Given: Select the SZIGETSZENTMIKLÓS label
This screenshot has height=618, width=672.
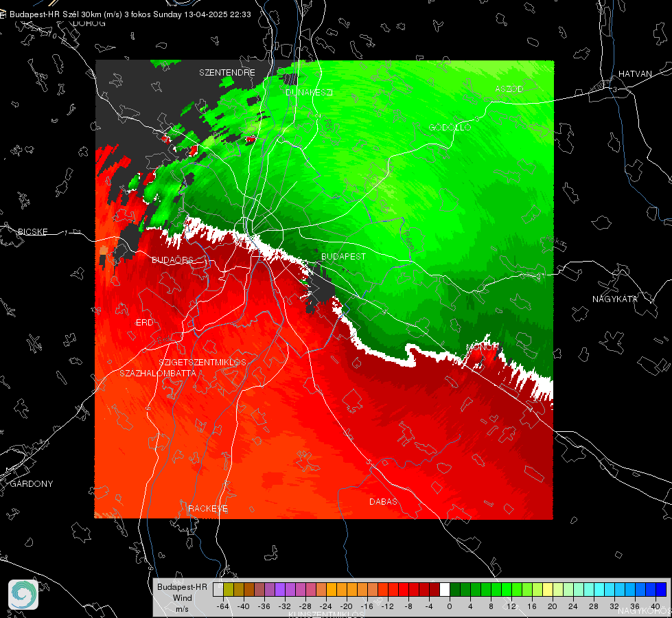Looking at the screenshot, I should (202, 362).
